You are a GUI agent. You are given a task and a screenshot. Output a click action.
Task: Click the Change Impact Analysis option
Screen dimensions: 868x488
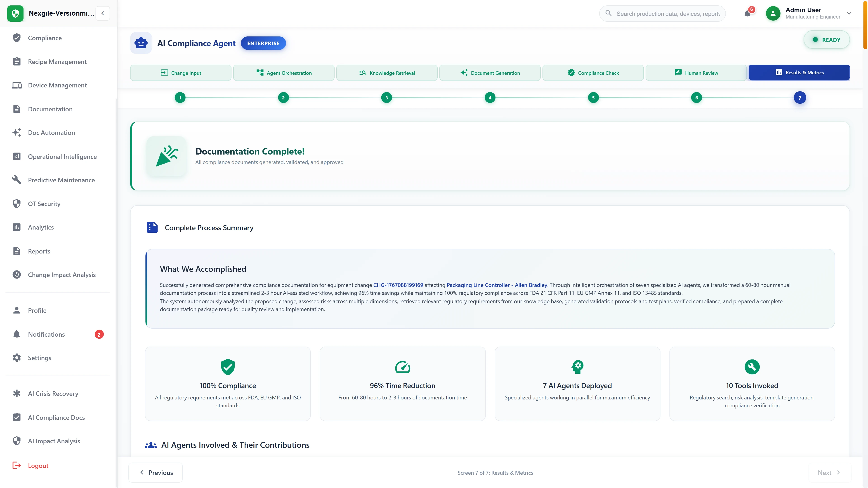(x=62, y=274)
